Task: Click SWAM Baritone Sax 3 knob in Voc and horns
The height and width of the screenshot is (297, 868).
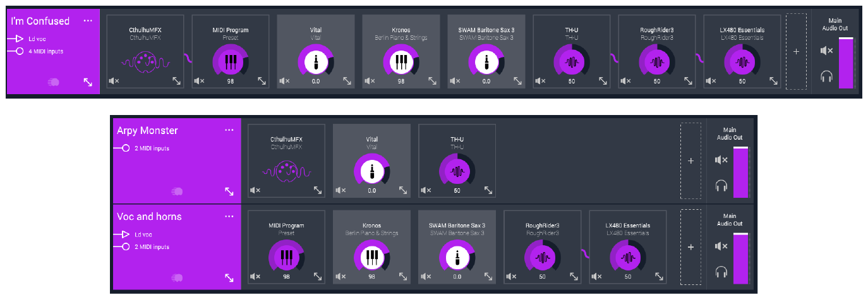Action: tap(457, 258)
